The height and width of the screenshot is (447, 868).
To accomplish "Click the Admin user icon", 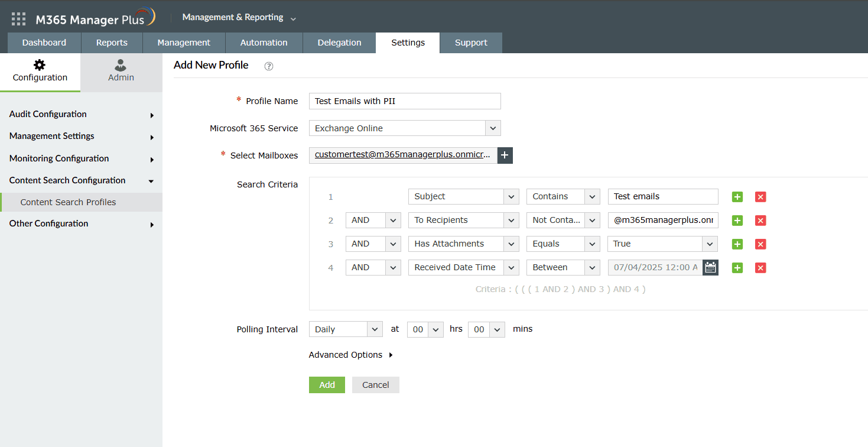I will point(121,64).
